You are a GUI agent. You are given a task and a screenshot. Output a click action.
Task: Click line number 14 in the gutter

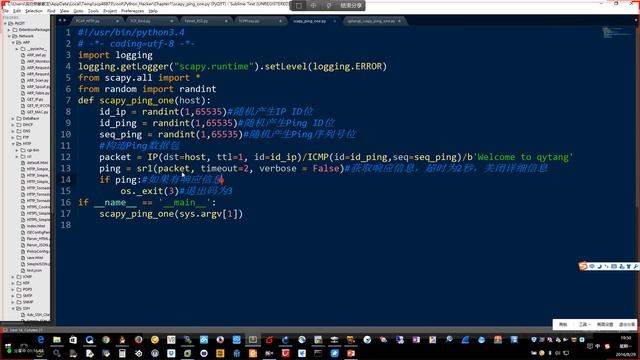[66, 180]
